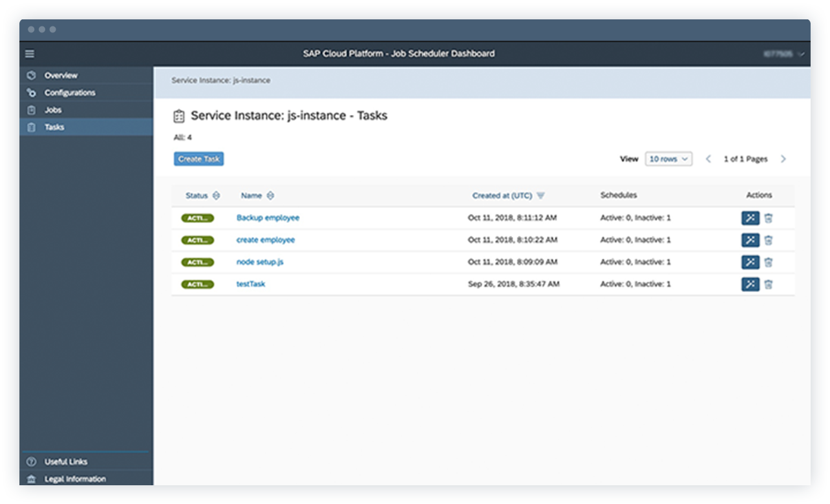This screenshot has height=504, width=830.
Task: Go to Jobs in the sidebar
Action: pyautogui.click(x=87, y=110)
